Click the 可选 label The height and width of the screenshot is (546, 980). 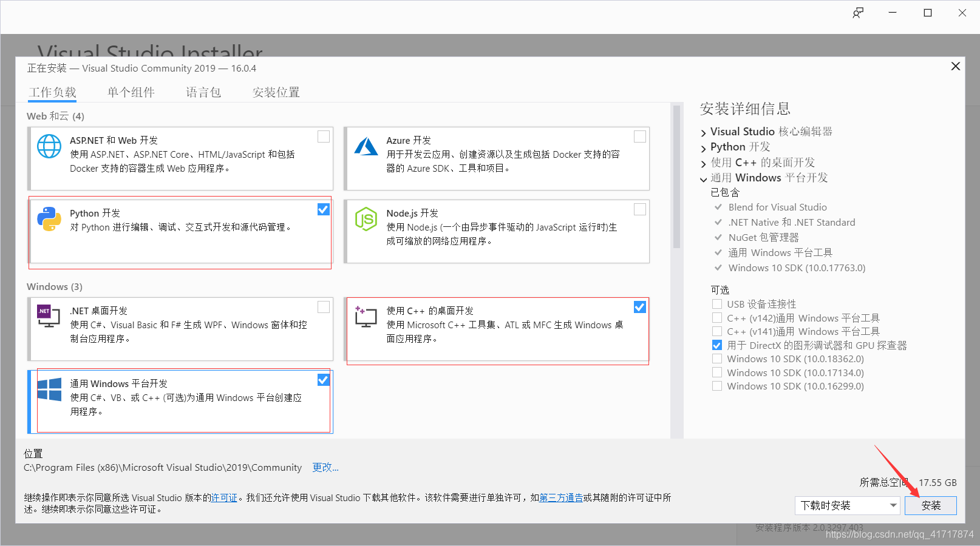[720, 290]
